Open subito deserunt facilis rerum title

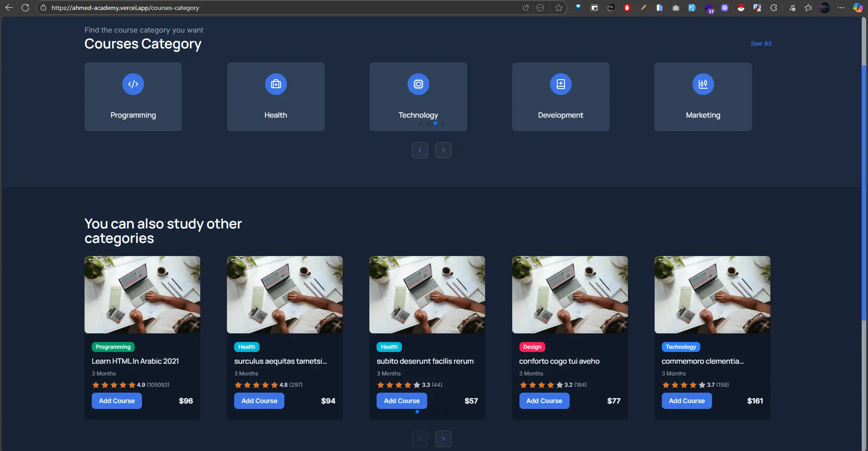[x=425, y=361]
